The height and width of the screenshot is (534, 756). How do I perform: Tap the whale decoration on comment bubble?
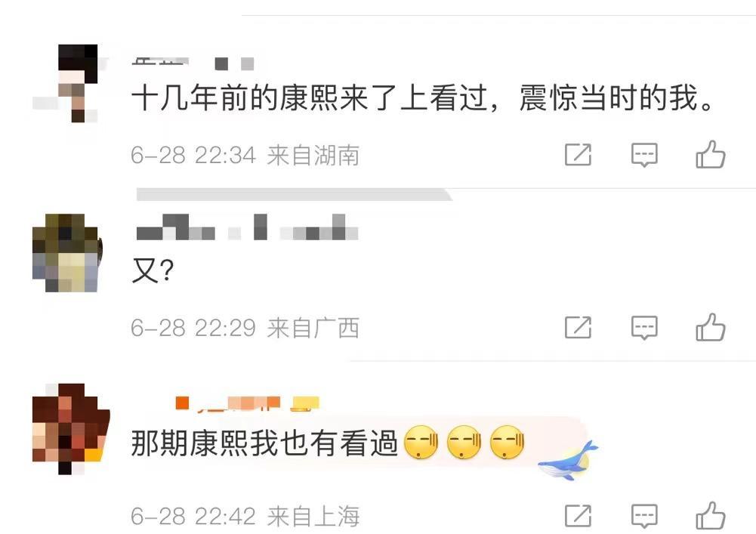point(568,461)
